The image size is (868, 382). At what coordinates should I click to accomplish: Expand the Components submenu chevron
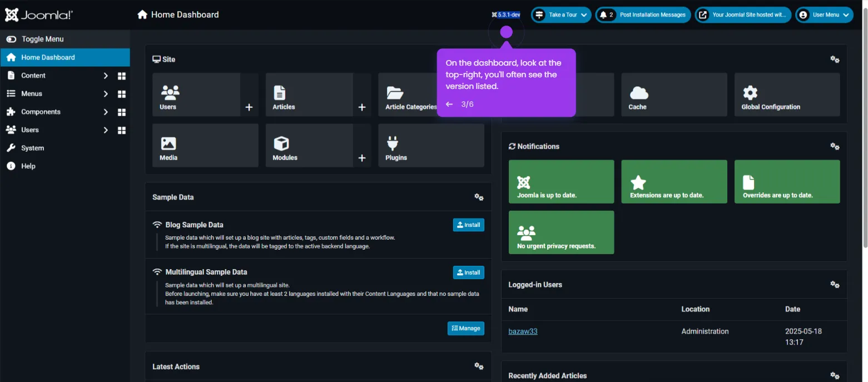tap(106, 112)
